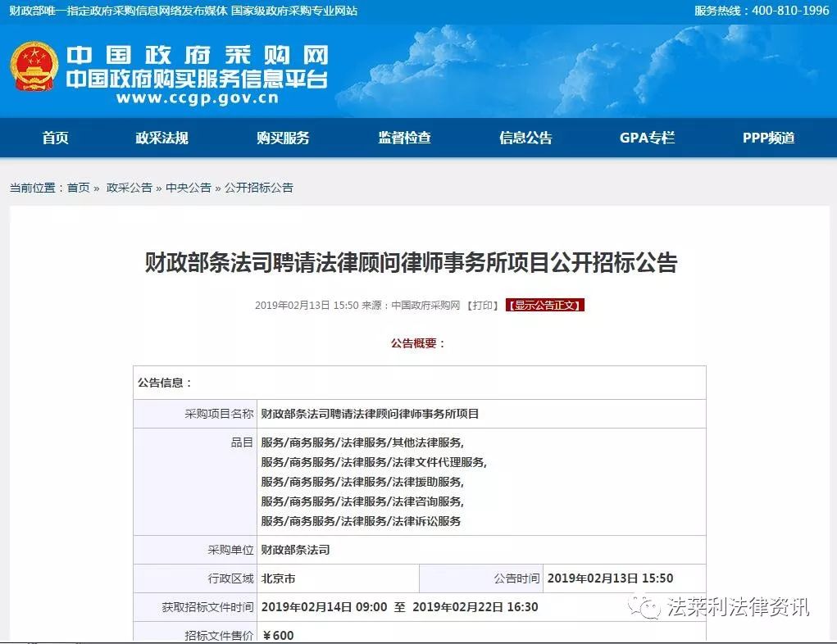Image resolution: width=837 pixels, height=644 pixels.
Task: Open the 首页 navigation tab
Action: click(x=56, y=138)
